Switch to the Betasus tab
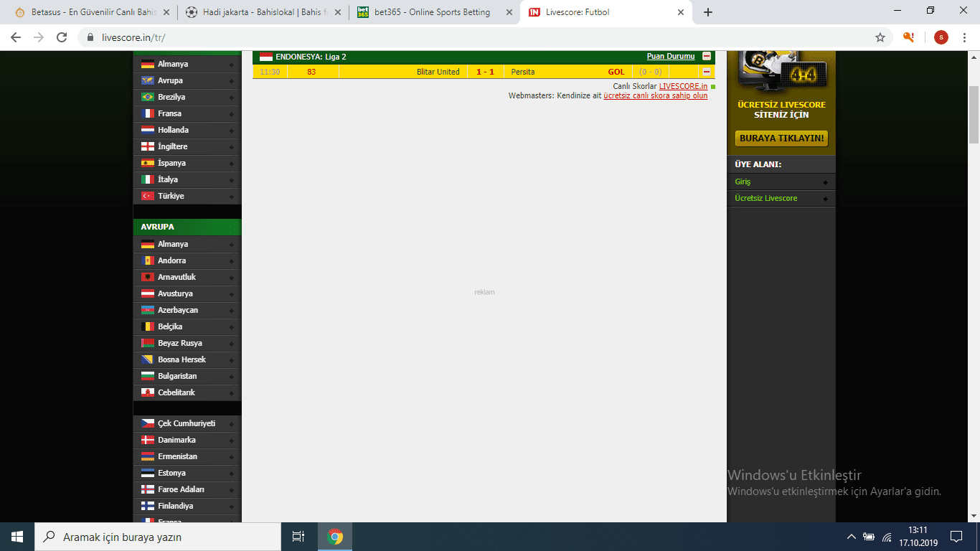Viewport: 980px width, 551px height. [90, 12]
